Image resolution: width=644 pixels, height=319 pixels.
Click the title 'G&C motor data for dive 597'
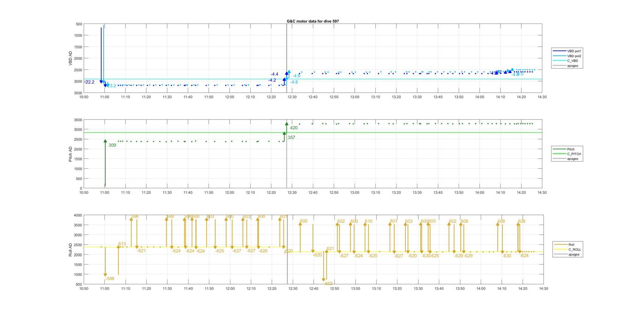click(313, 21)
